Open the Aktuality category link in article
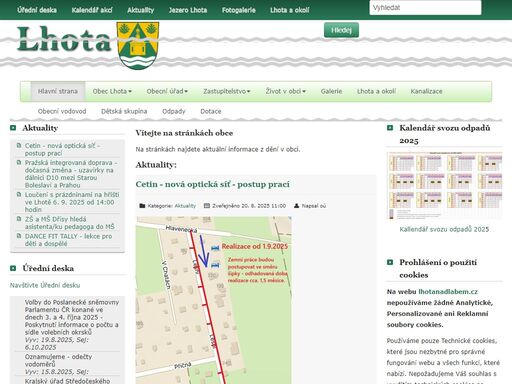512x384 pixels. [x=185, y=206]
